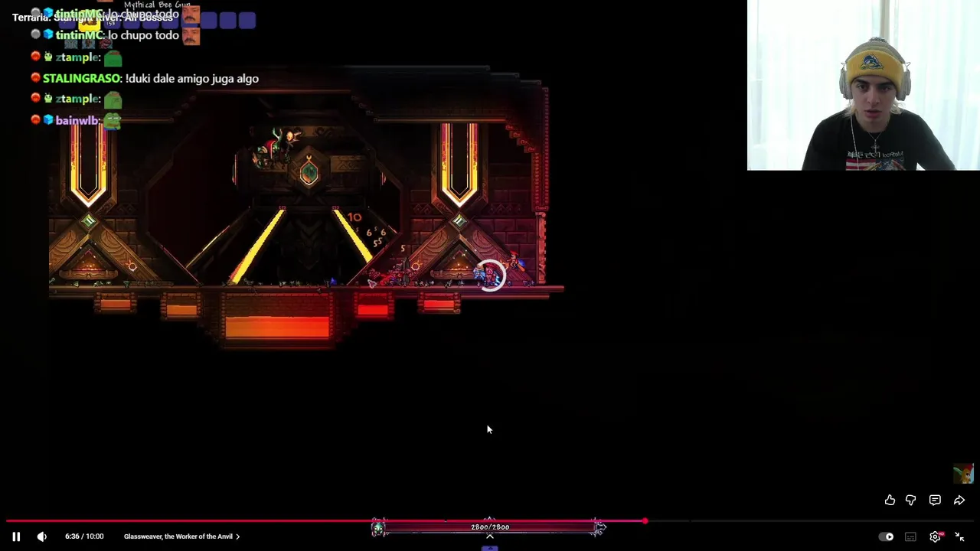The height and width of the screenshot is (551, 980).
Task: Exit fullscreen mode
Action: pos(959,536)
